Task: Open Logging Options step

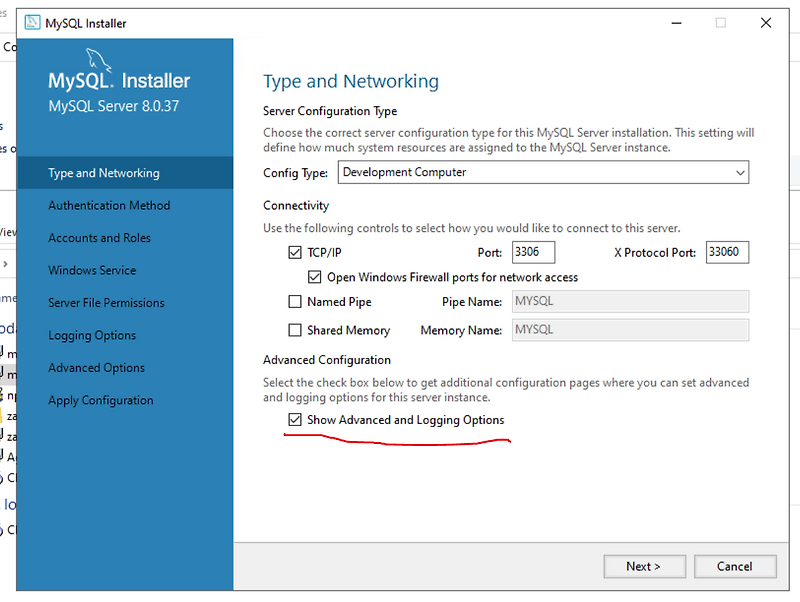Action: tap(92, 336)
